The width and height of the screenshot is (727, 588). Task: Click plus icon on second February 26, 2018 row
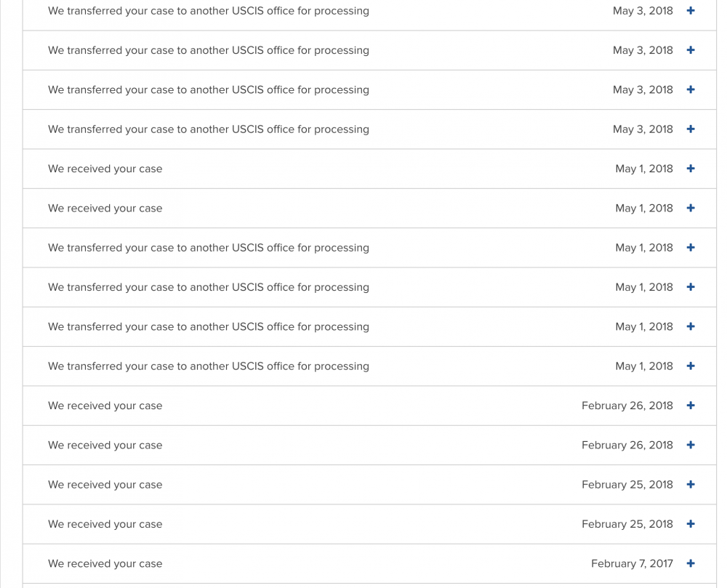click(x=691, y=445)
